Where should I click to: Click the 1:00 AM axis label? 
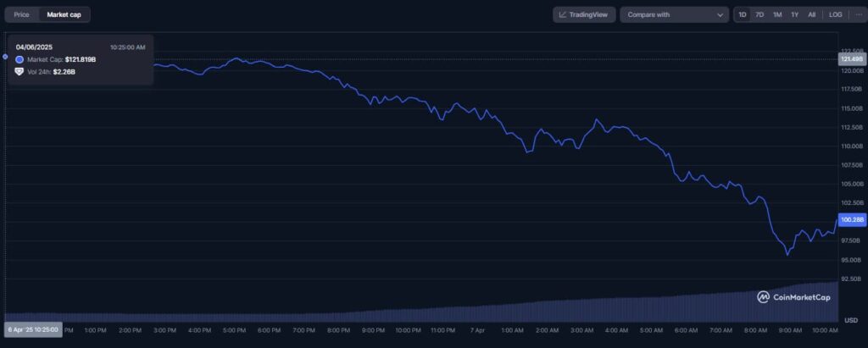pyautogui.click(x=512, y=330)
